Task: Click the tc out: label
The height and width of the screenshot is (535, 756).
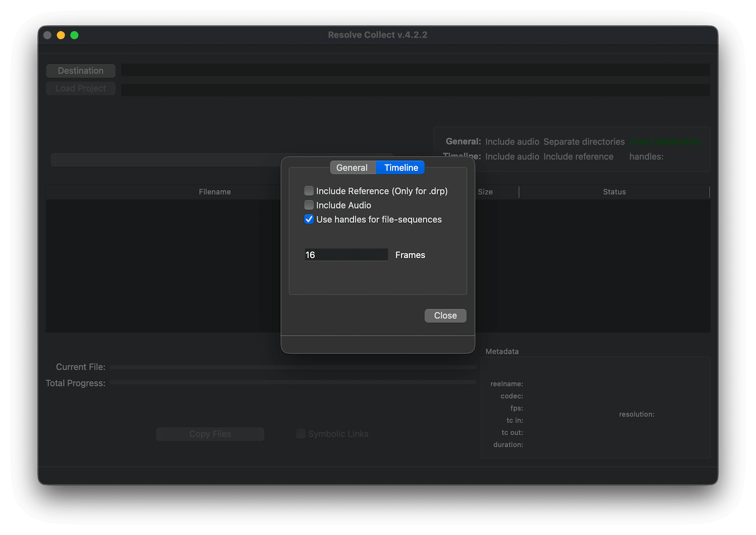Action: click(513, 433)
